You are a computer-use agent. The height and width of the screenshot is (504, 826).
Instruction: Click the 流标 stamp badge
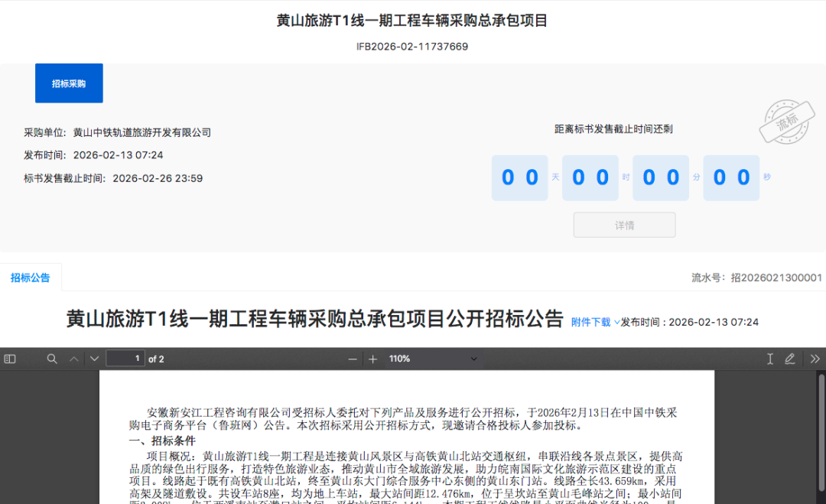pyautogui.click(x=787, y=121)
